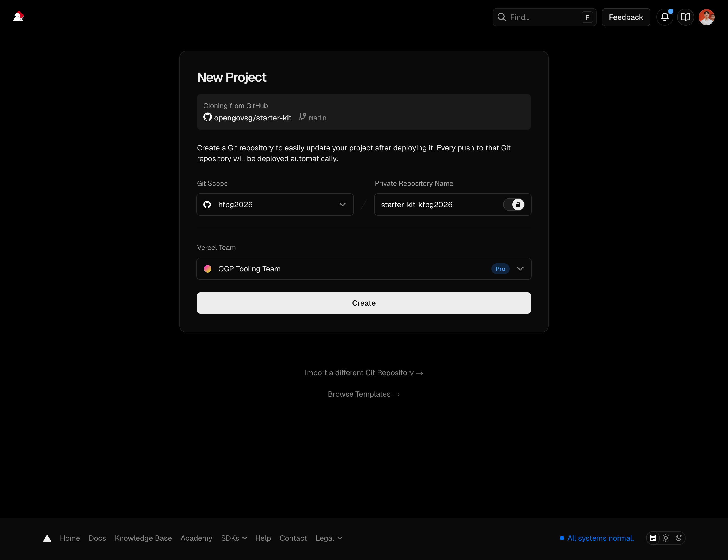728x560 pixels.
Task: Select the system theme option
Action: click(x=653, y=538)
